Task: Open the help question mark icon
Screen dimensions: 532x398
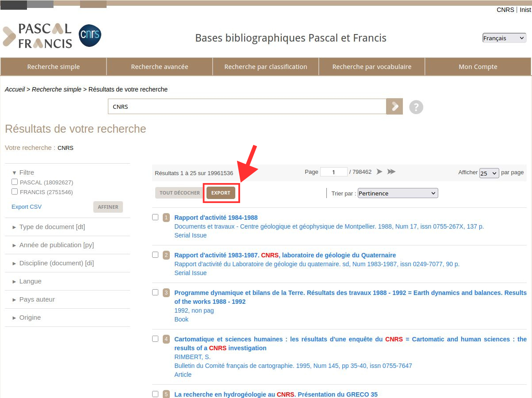Action: tap(416, 107)
